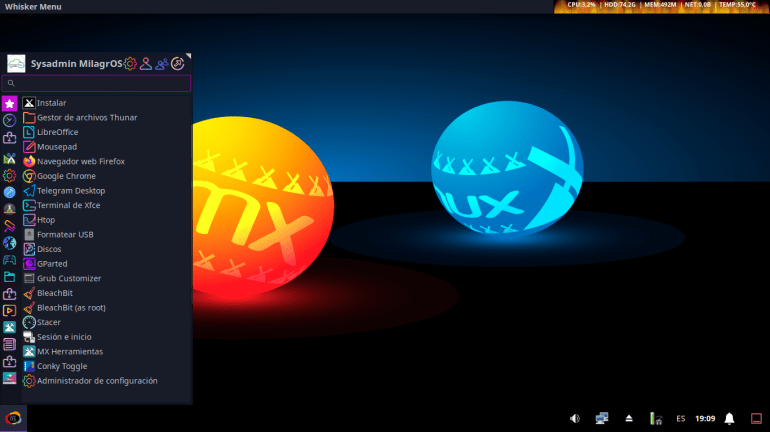The width and height of the screenshot is (770, 432).
Task: Open Administrador de configuración
Action: coord(96,381)
